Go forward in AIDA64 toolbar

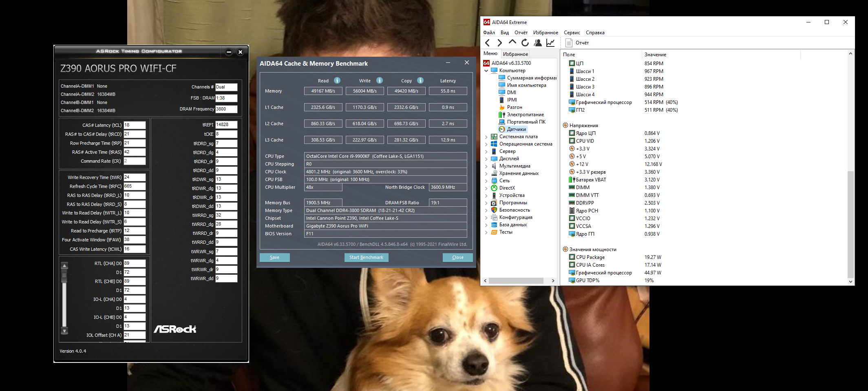point(499,43)
